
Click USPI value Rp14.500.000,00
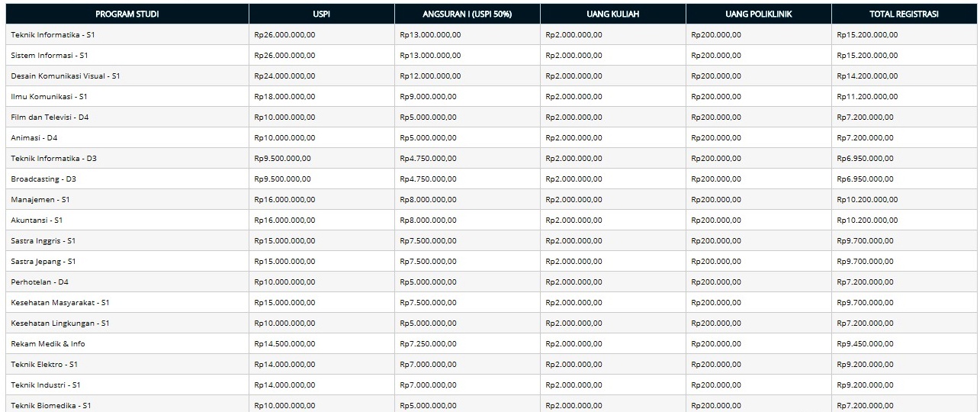click(284, 343)
